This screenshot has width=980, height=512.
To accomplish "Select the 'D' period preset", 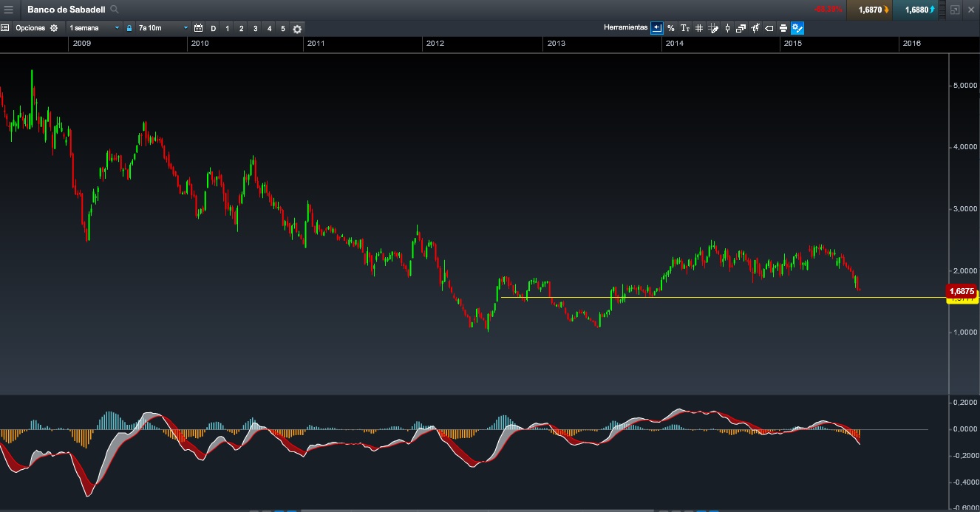I will (214, 28).
